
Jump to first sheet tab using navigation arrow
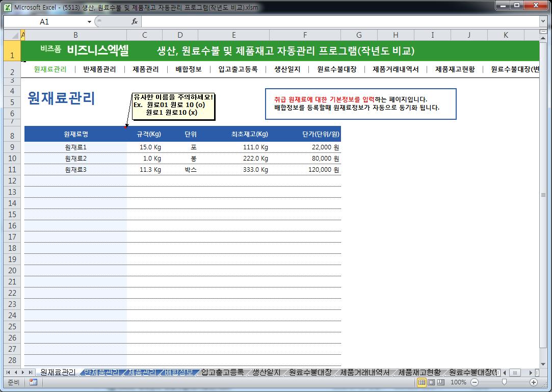click(9, 373)
